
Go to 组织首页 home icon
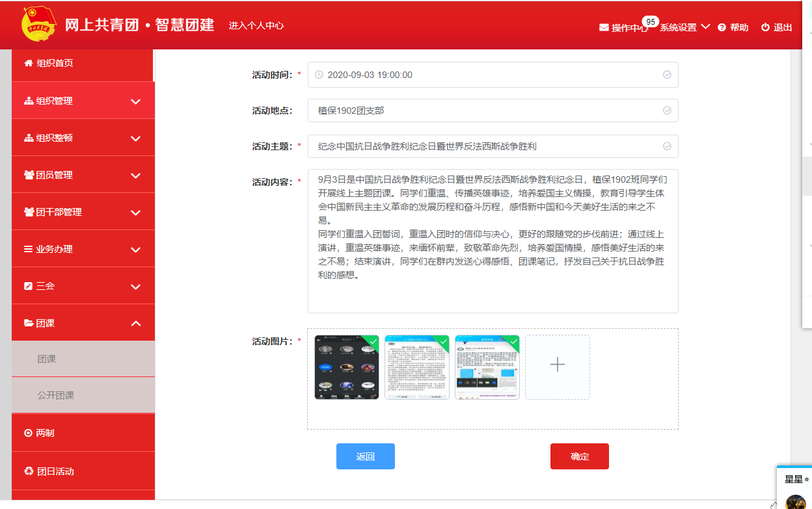coord(29,63)
